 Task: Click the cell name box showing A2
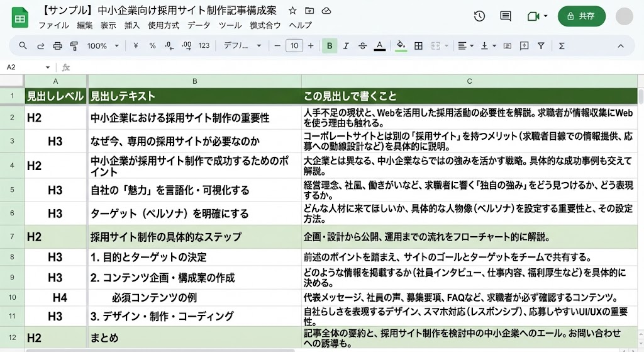click(x=25, y=67)
